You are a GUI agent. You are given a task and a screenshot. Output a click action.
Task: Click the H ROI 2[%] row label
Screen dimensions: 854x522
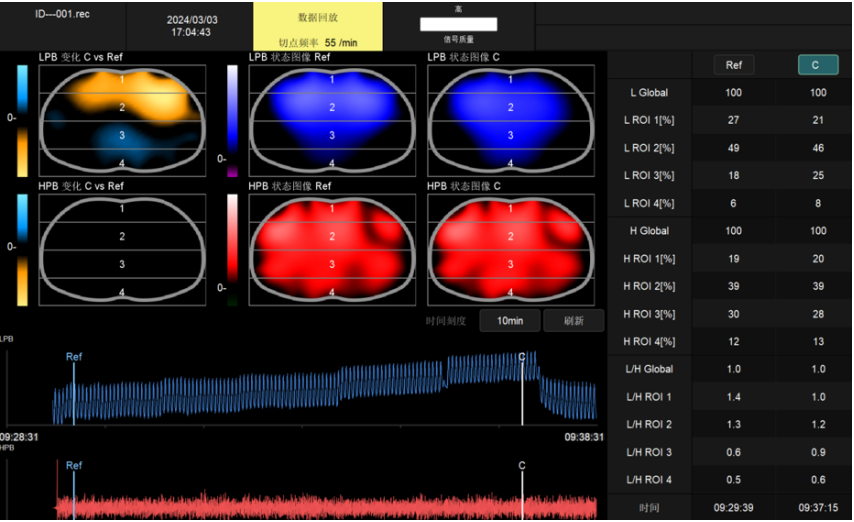pyautogui.click(x=649, y=286)
